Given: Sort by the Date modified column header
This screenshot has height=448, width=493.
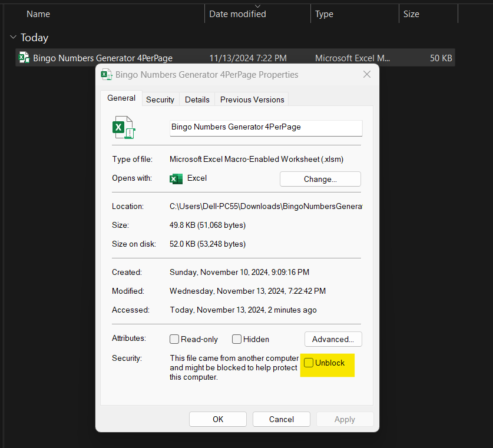Looking at the screenshot, I should tap(237, 14).
